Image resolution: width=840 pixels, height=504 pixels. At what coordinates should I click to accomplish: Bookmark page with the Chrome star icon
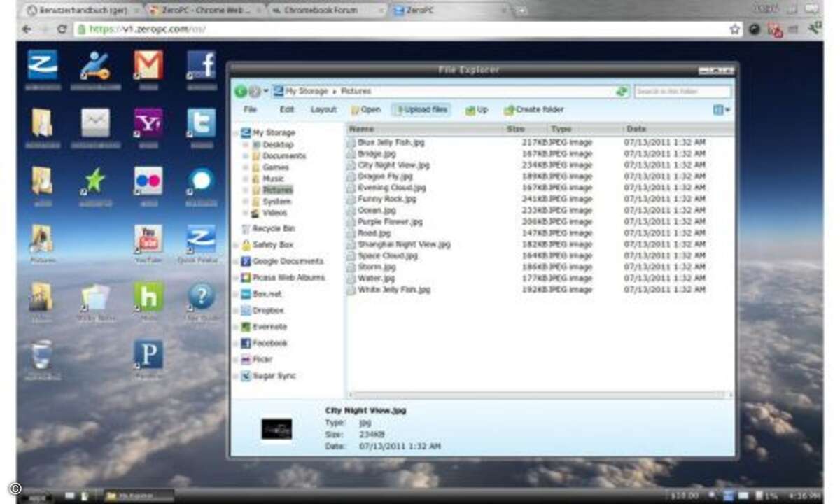(735, 29)
